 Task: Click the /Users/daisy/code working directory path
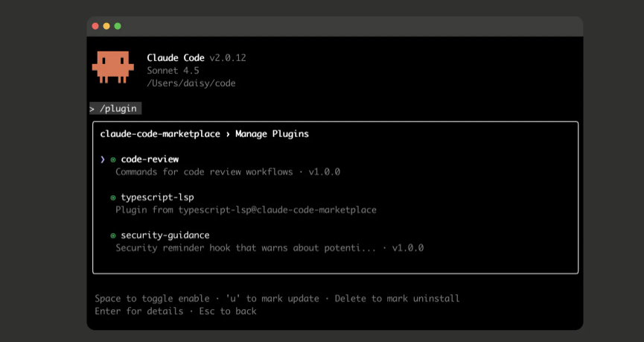click(x=191, y=83)
